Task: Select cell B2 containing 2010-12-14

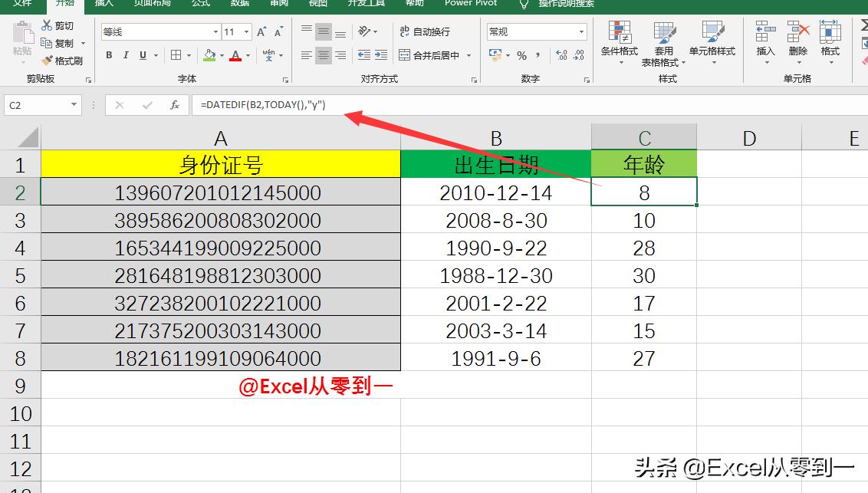Action: (x=496, y=192)
